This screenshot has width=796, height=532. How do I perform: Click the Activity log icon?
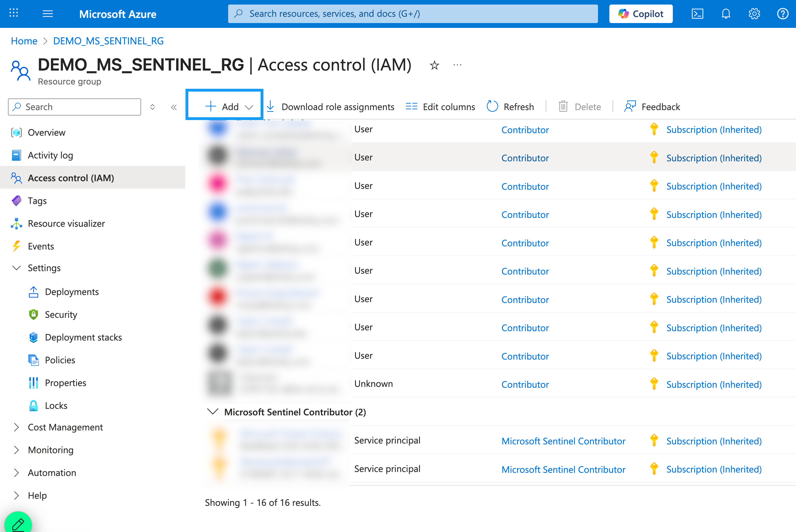pos(16,155)
